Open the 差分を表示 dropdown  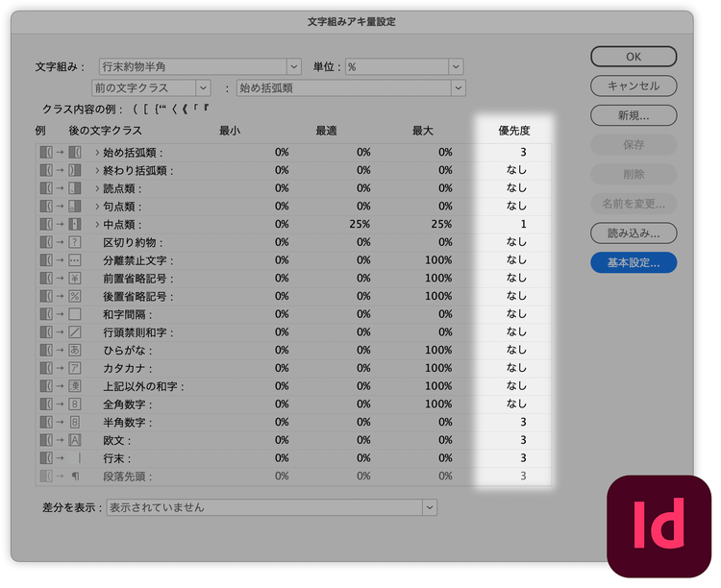click(272, 507)
